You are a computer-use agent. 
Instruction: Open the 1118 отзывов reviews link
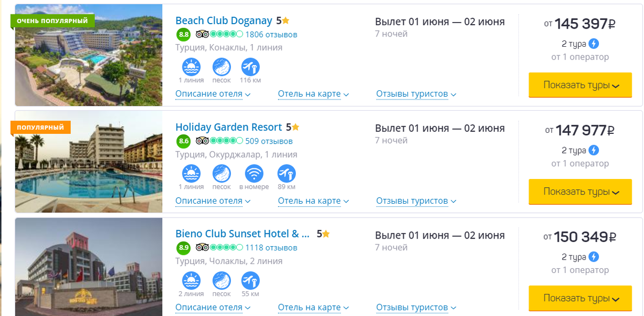(x=271, y=248)
